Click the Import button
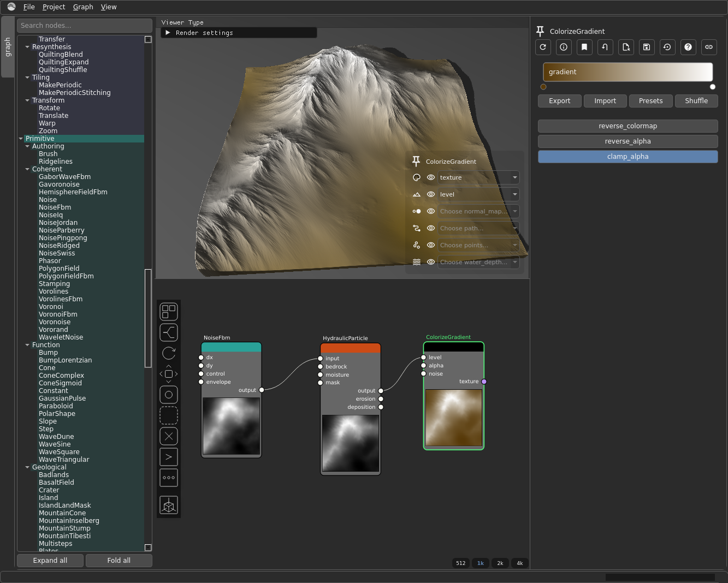Viewport: 728px width, 583px height. pos(605,101)
